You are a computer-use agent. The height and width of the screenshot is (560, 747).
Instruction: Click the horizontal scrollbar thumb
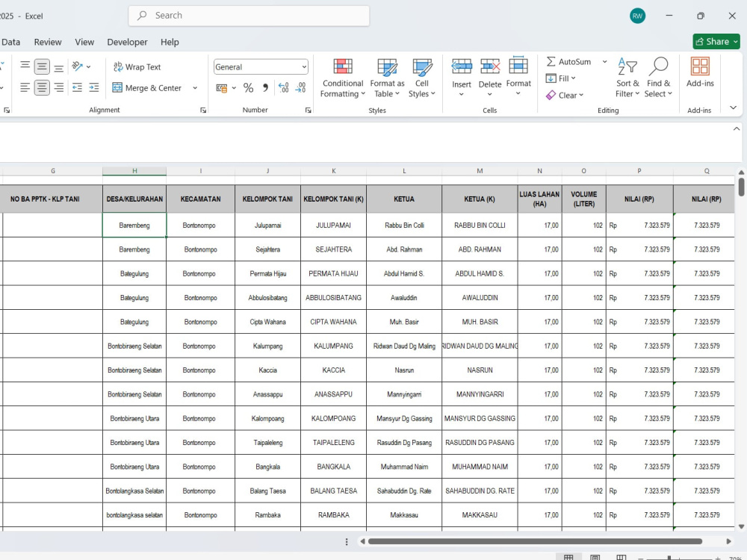coord(535,541)
